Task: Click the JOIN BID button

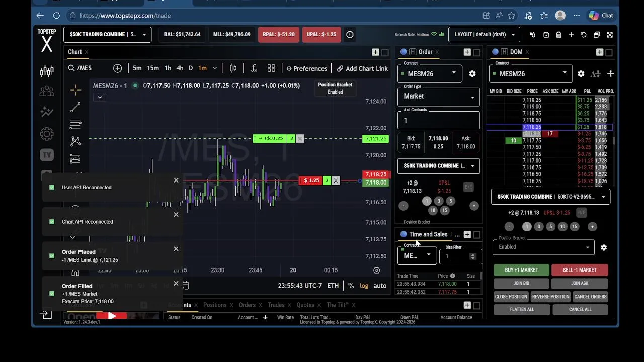Action: pos(521,283)
